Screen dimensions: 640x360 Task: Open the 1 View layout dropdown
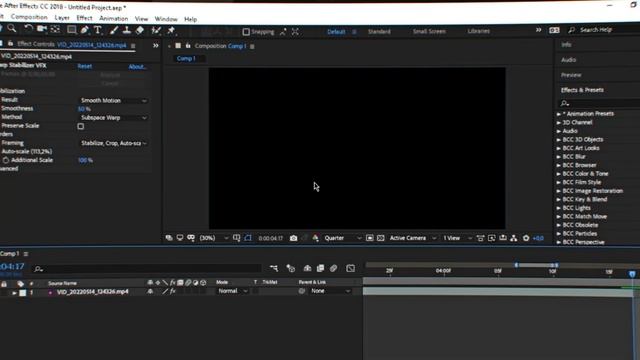[x=457, y=238]
